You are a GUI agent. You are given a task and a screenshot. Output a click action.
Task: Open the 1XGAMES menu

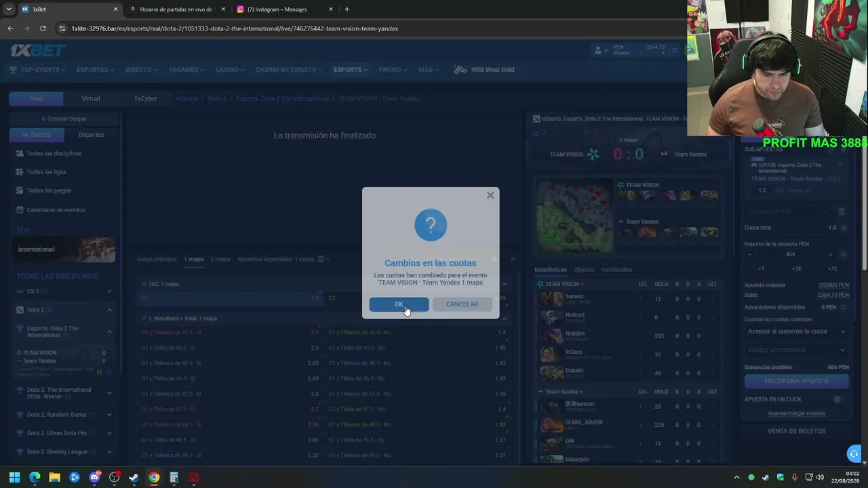pyautogui.click(x=186, y=70)
